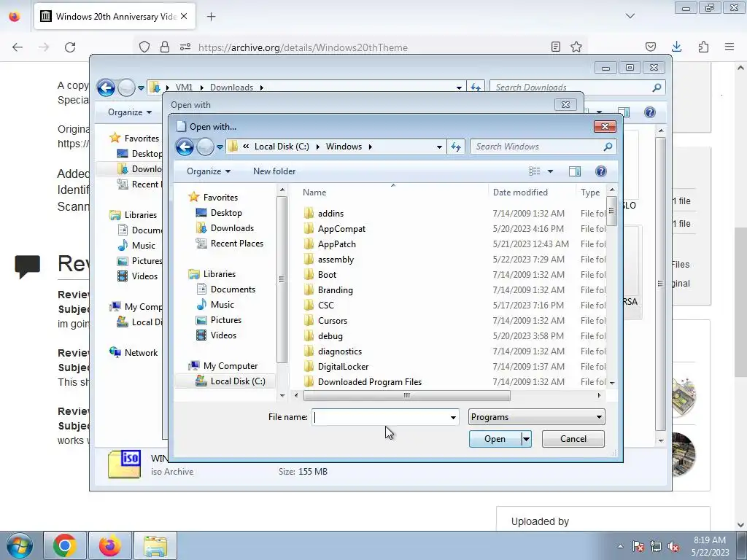This screenshot has width=747, height=560.
Task: Click the Open button
Action: coord(495,439)
